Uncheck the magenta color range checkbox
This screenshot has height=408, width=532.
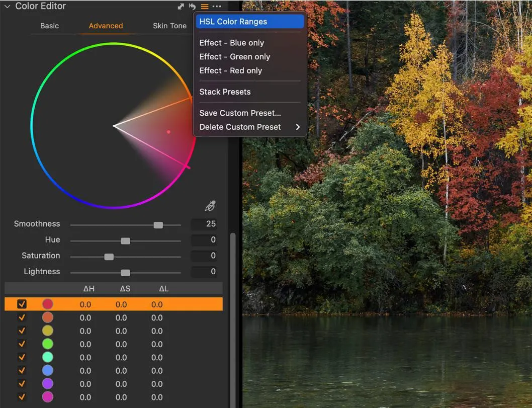pos(22,397)
